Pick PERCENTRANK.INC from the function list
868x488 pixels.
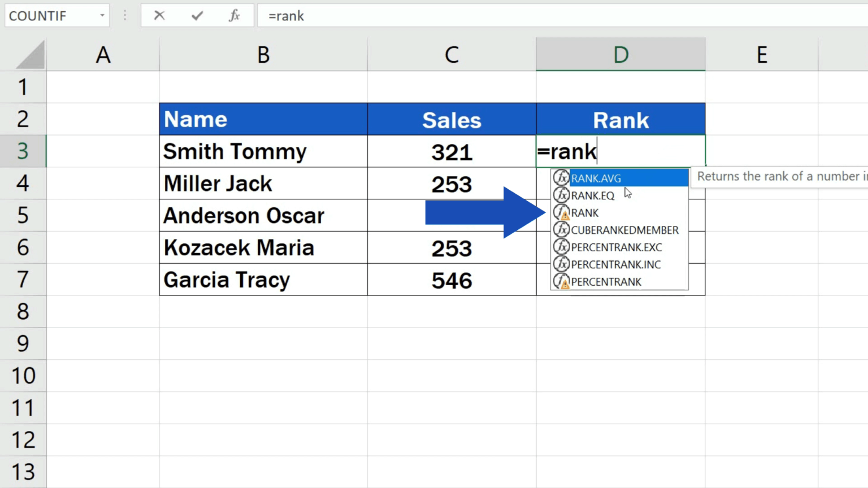tap(615, 264)
